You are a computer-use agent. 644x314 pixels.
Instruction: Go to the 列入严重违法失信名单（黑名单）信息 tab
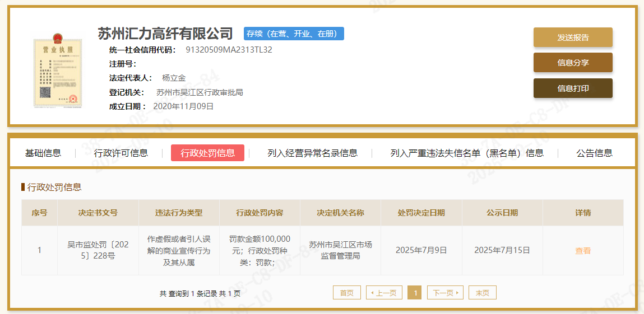click(466, 153)
